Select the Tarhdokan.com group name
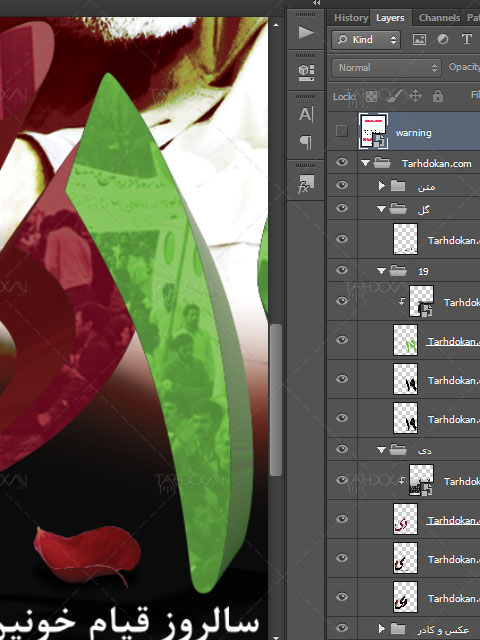The image size is (480, 640). [x=436, y=164]
